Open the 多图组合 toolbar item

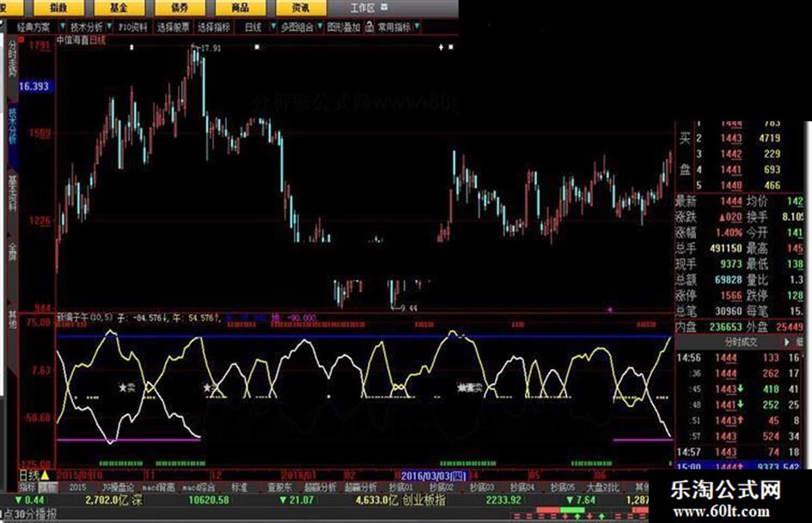tap(296, 27)
